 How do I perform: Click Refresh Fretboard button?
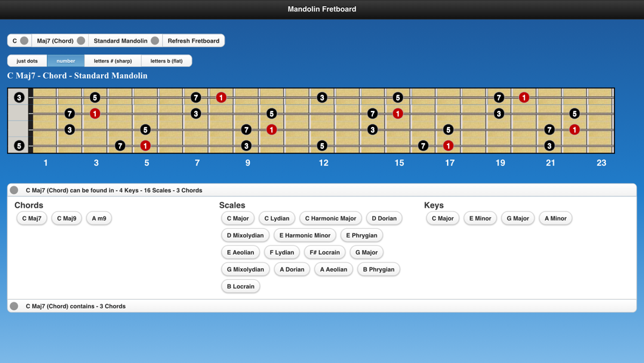coord(193,41)
